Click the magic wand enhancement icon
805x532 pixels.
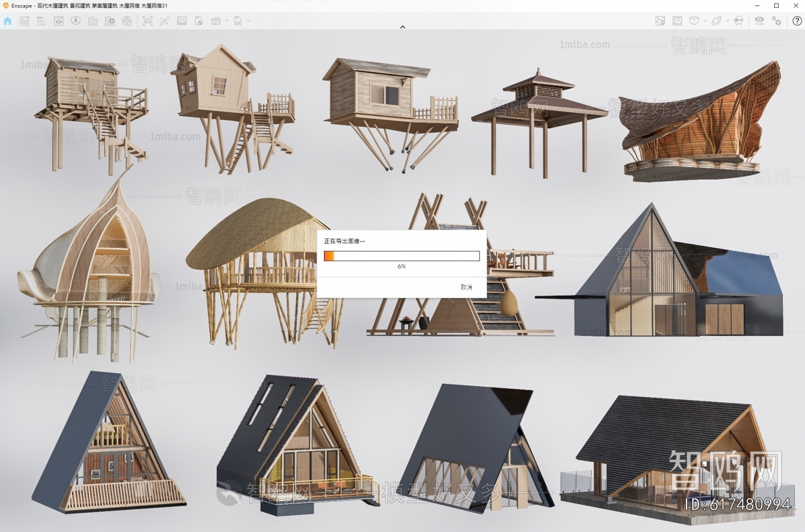click(x=164, y=21)
